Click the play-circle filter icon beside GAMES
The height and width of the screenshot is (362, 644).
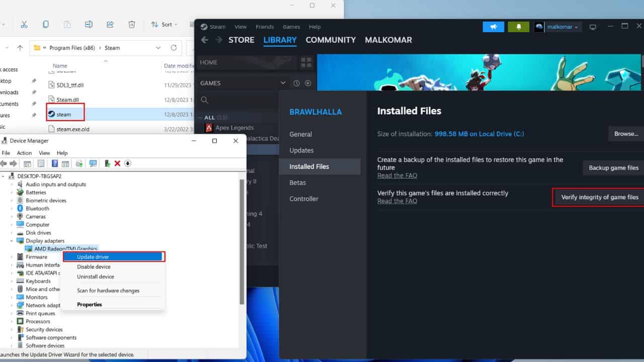pos(308,83)
